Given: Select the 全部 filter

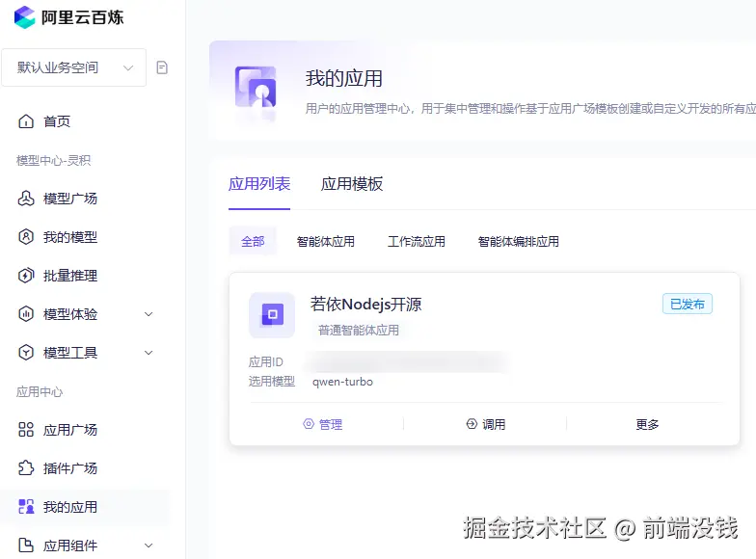Looking at the screenshot, I should [x=253, y=241].
